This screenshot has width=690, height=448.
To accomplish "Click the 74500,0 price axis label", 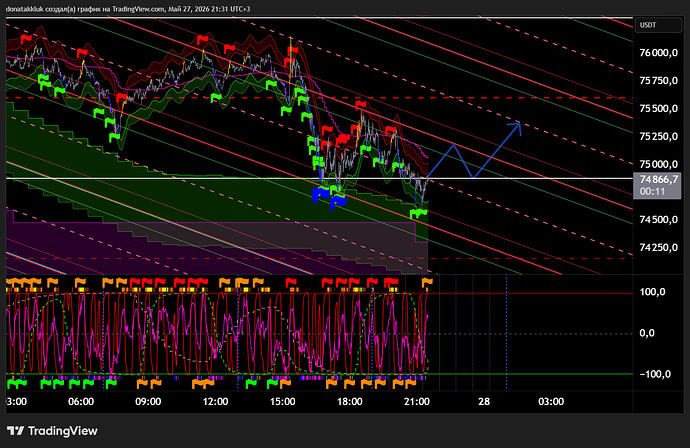I will coord(658,220).
